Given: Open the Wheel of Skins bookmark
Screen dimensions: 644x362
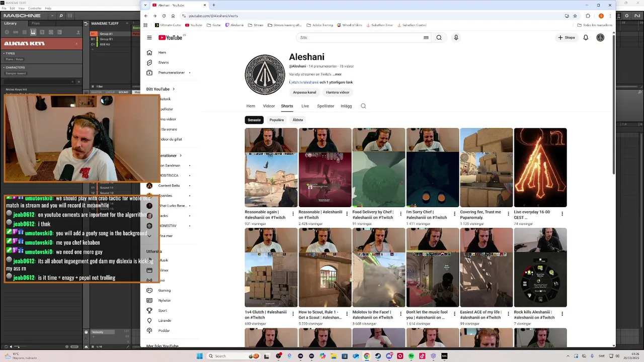Looking at the screenshot, I should [x=349, y=25].
